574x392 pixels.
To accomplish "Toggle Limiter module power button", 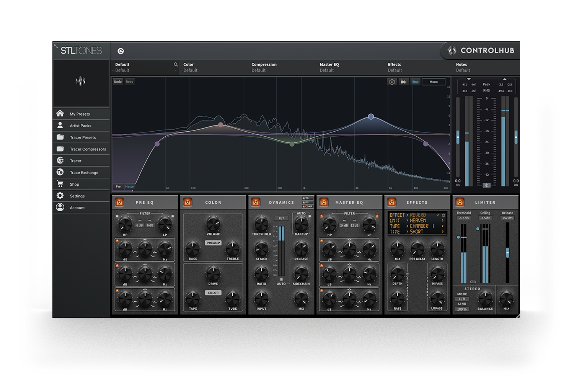I will pyautogui.click(x=460, y=202).
